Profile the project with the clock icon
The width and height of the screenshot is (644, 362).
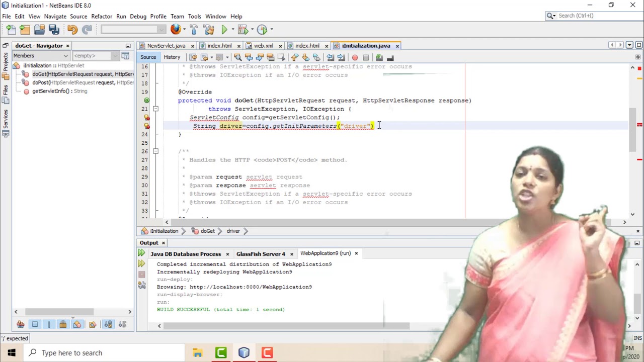[x=262, y=30]
